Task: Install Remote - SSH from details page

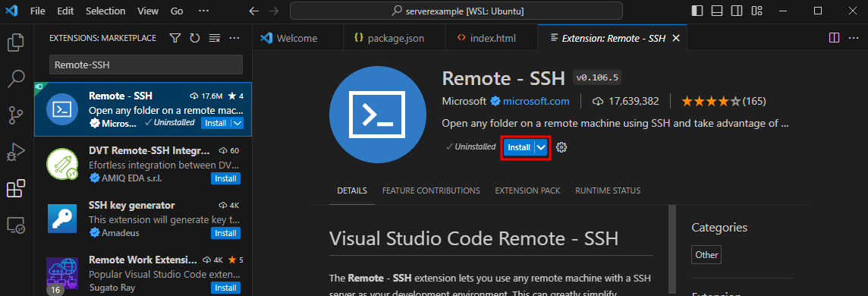Action: coord(519,148)
